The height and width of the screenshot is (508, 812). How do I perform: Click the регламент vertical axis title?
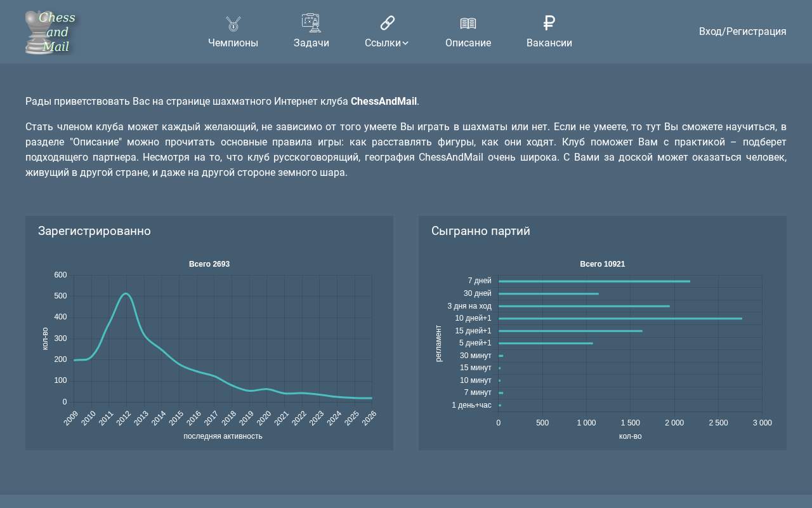tap(438, 343)
